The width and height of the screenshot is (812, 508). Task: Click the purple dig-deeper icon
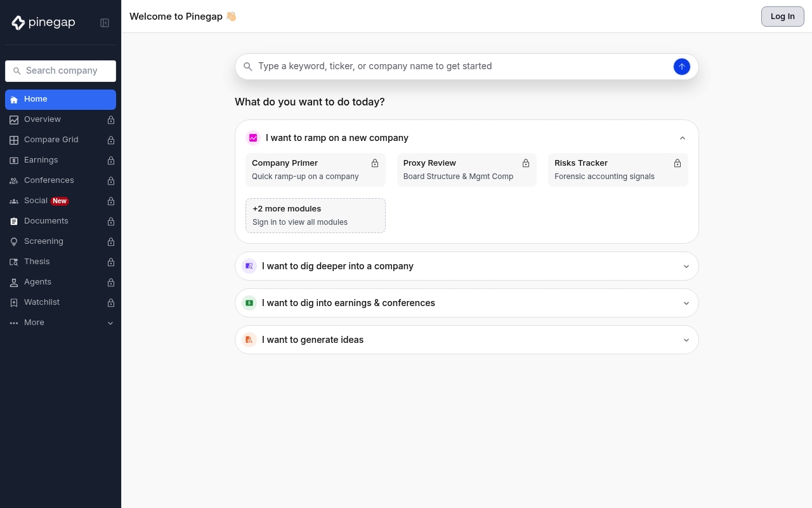249,266
